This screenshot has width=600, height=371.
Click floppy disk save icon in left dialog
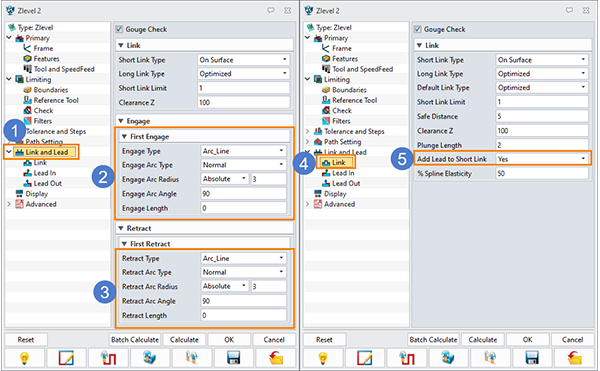pos(233,358)
